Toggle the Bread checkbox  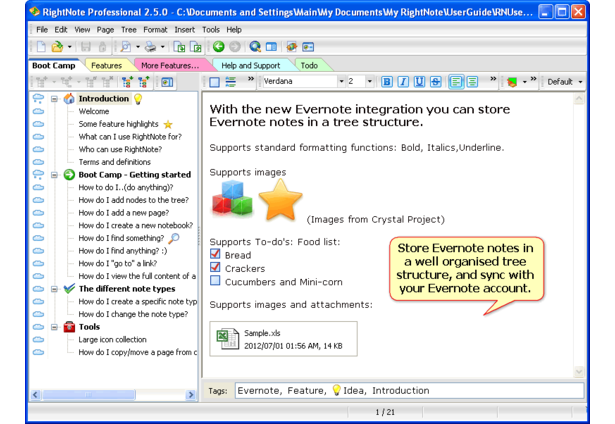pyautogui.click(x=215, y=254)
